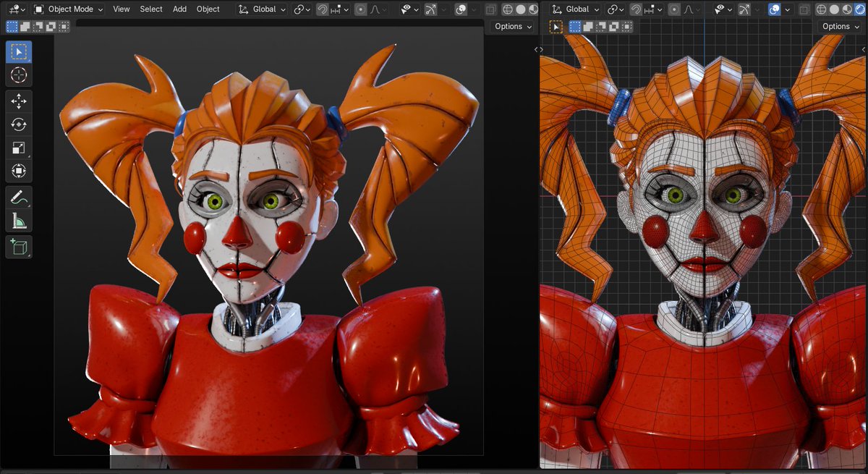868x474 pixels.
Task: Open Global orientation dropdown in right viewport
Action: click(574, 9)
